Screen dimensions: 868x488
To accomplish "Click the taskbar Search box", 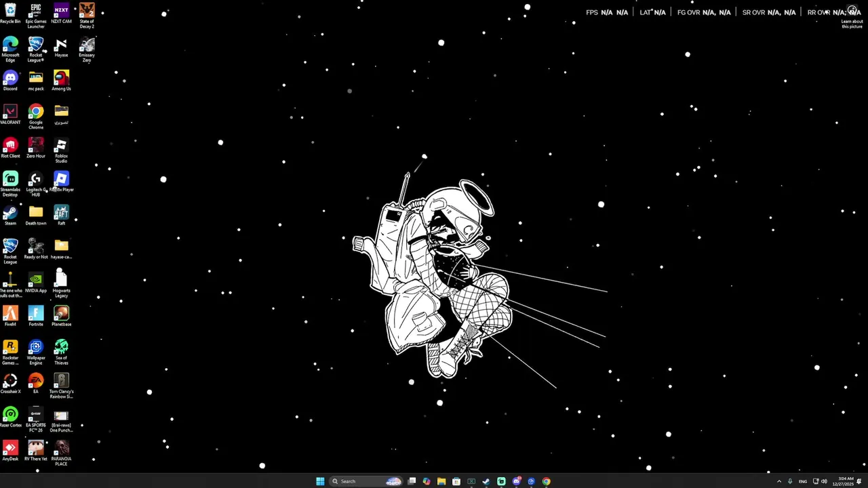I will [366, 481].
